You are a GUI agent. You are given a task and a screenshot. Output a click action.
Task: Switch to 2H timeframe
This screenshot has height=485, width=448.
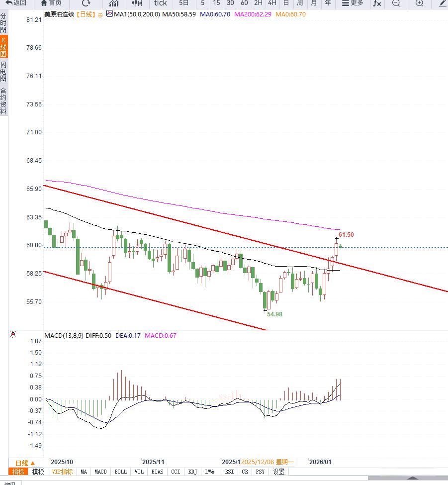click(x=258, y=3)
